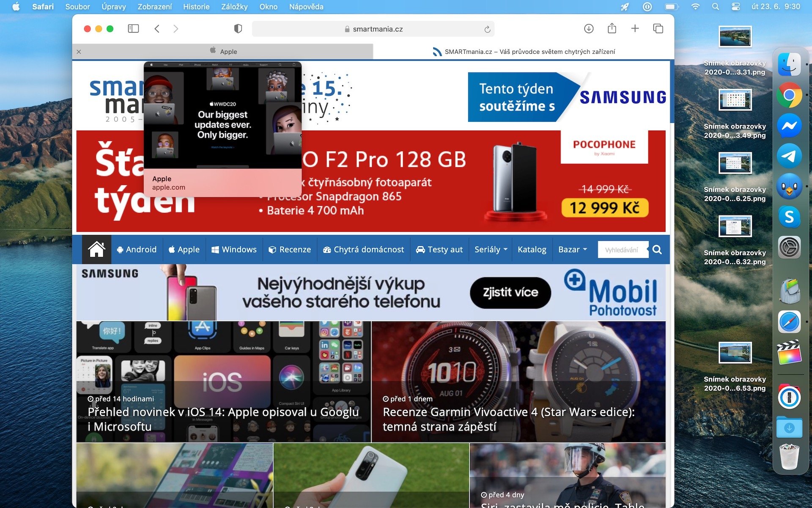
Task: Open Spotlight search in menu bar
Action: (715, 7)
